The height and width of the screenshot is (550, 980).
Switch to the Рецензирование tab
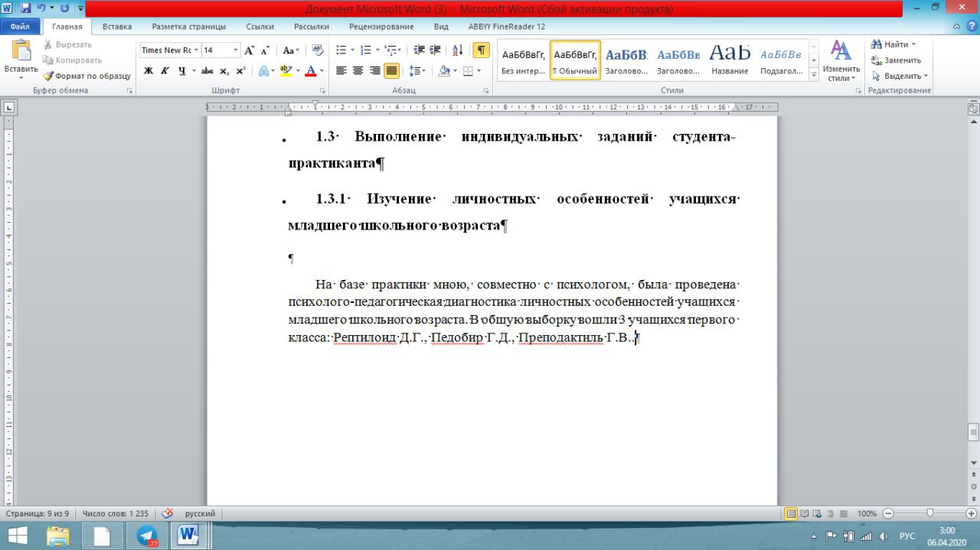point(381,26)
